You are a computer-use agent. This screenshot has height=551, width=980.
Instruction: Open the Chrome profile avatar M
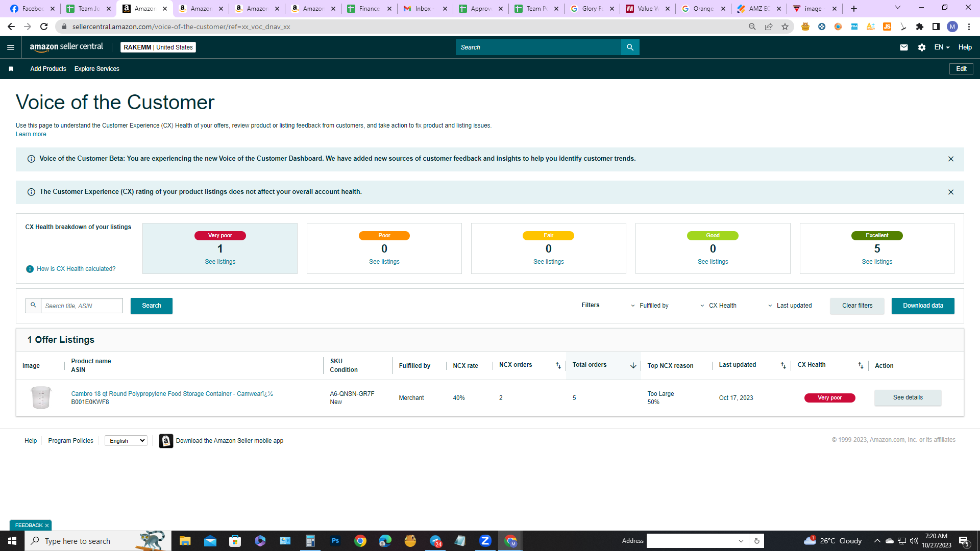[952, 27]
